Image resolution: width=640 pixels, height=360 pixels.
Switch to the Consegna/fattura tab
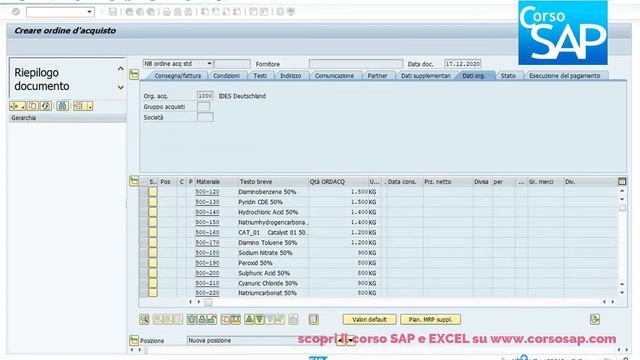(x=178, y=76)
